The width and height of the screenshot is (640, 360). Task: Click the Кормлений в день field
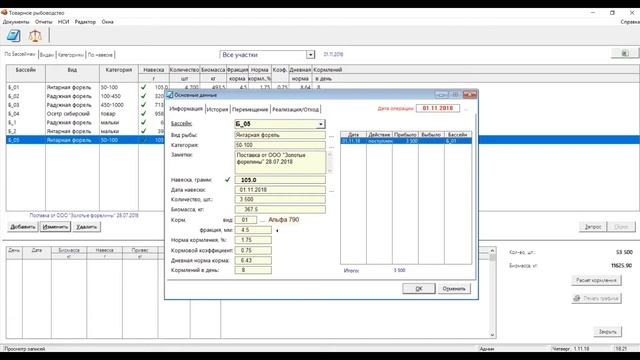pos(253,270)
